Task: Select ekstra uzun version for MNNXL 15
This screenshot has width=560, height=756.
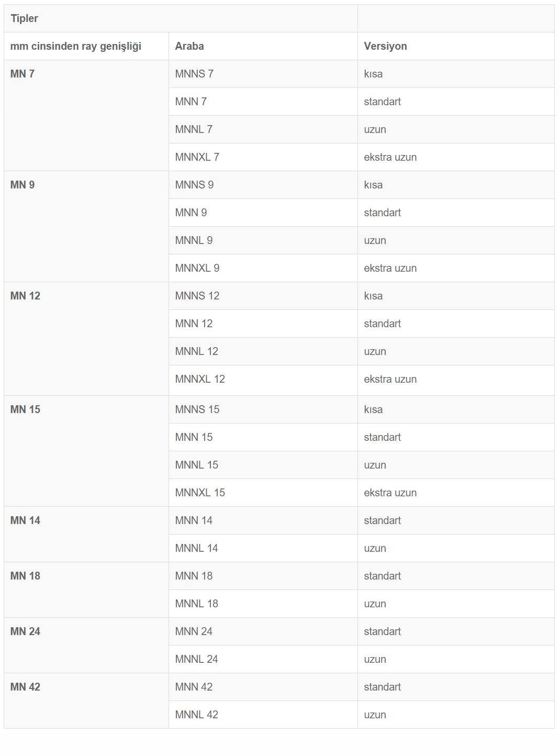Action: point(390,493)
